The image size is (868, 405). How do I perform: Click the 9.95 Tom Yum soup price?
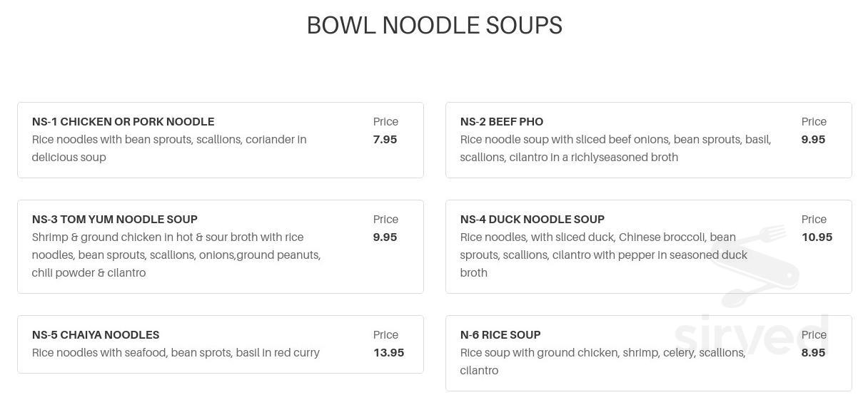(385, 237)
